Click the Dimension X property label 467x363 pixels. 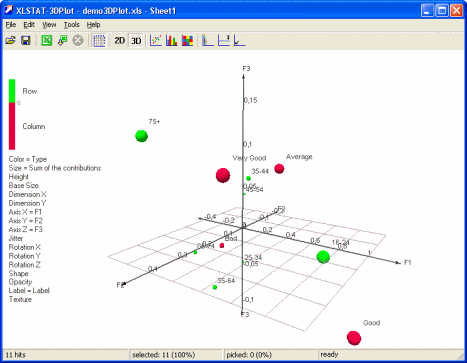27,194
